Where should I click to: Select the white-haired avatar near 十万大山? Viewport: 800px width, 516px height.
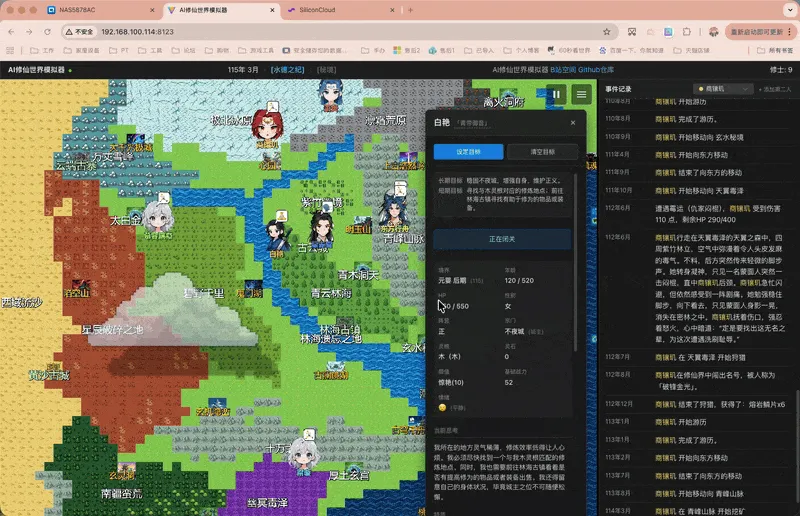coord(305,455)
